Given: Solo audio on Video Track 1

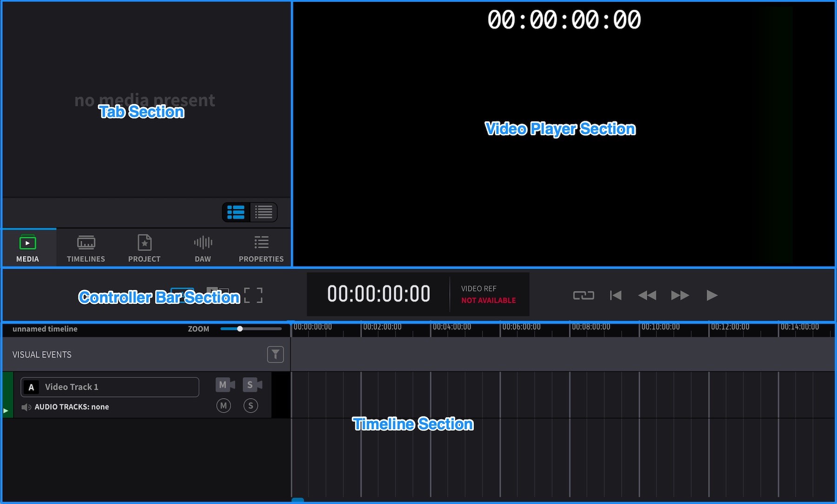Looking at the screenshot, I should 251,405.
